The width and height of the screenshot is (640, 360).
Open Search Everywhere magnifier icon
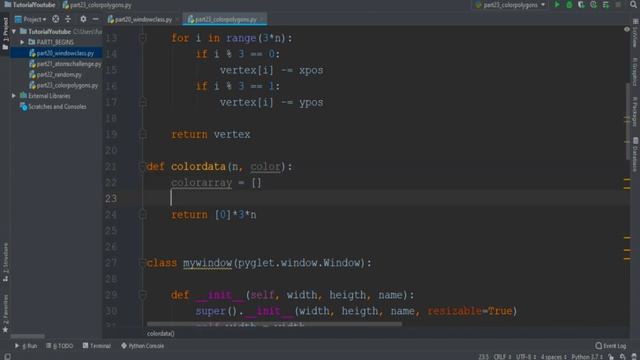633,5
